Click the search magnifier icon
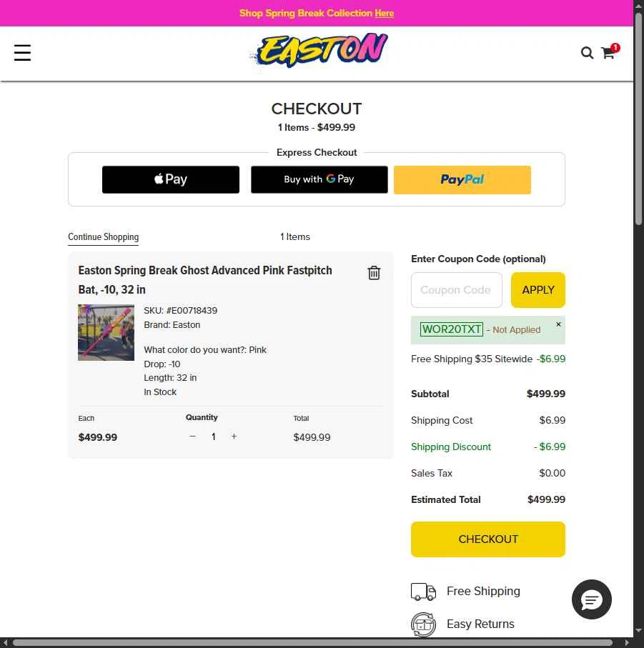644x648 pixels. click(x=587, y=53)
